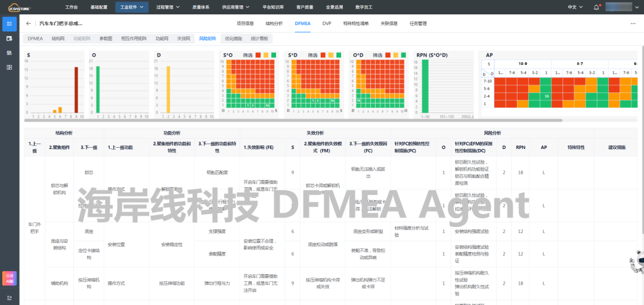Click the ICOASTLINE cloud logo

tap(19, 7)
